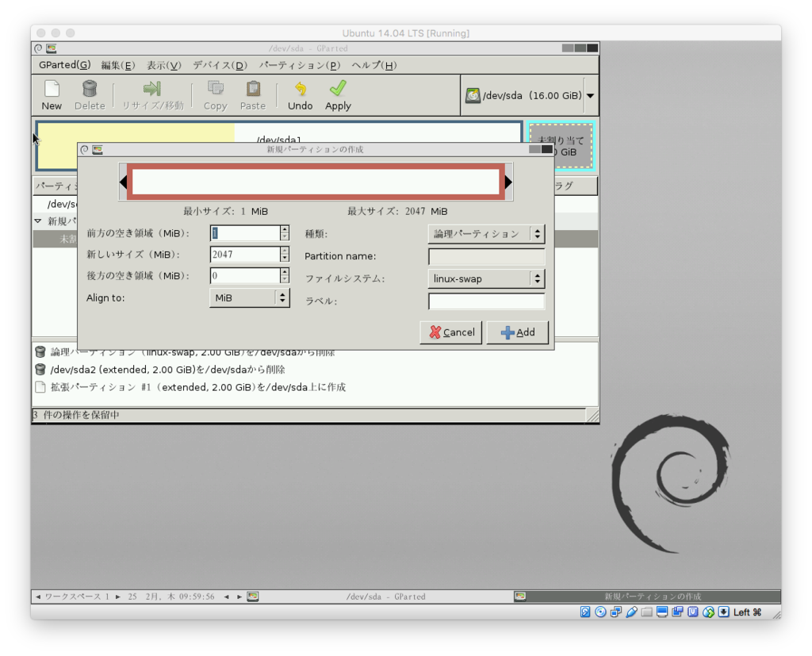Open the /dev/sda device dropdown arrow
The height and width of the screenshot is (656, 812).
click(590, 96)
